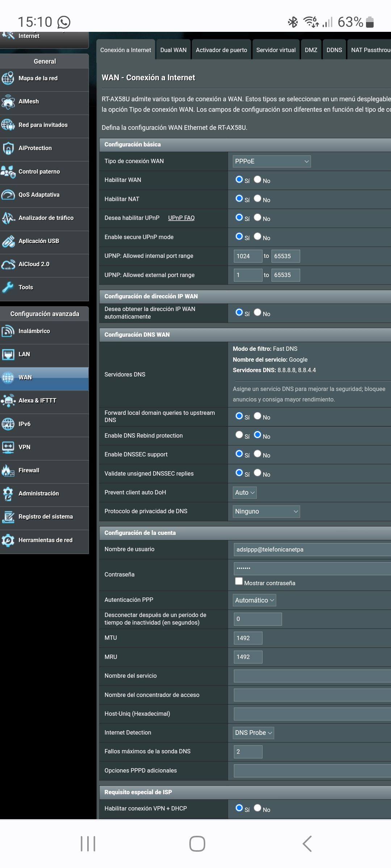Open the Tools wrench icon
This screenshot has height=868, width=391.
tap(8, 287)
